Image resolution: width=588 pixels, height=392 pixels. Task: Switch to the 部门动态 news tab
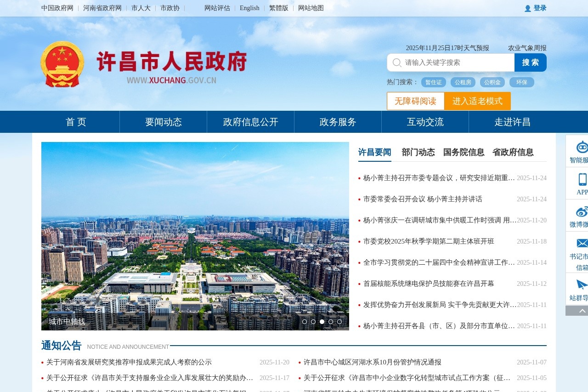click(x=418, y=152)
